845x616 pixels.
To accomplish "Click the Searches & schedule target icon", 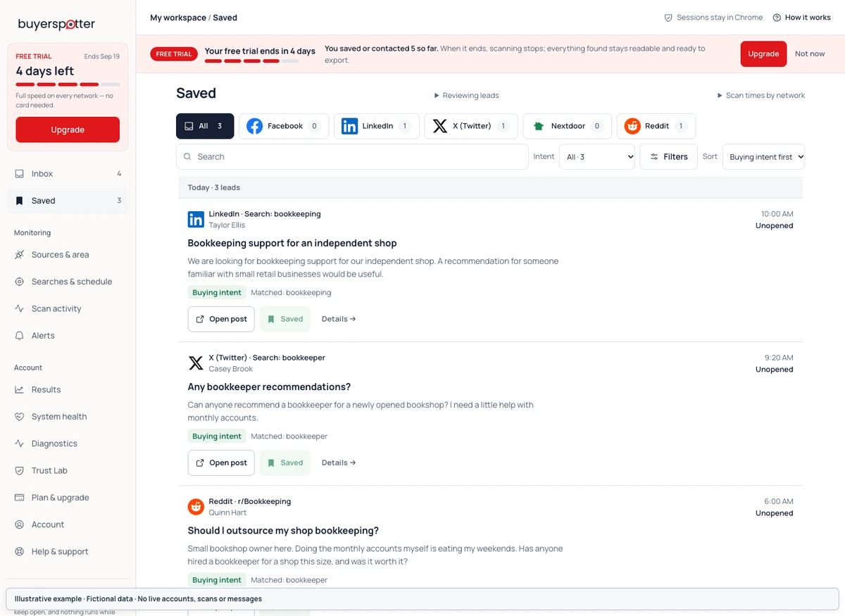I will (x=20, y=282).
